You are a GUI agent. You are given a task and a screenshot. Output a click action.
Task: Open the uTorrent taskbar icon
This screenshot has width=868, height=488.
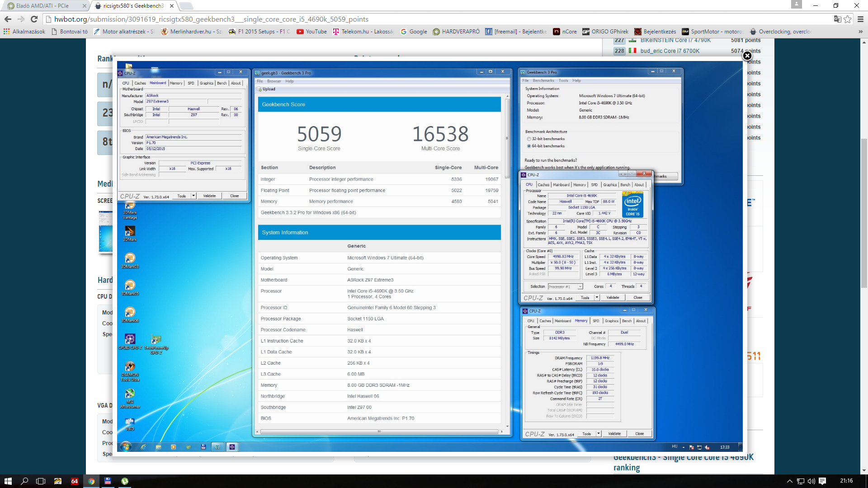pyautogui.click(x=125, y=481)
